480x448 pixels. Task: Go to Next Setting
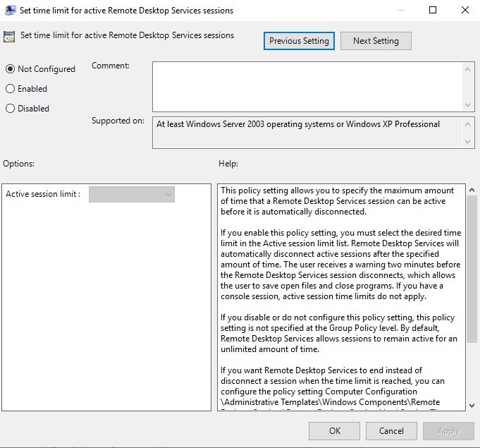(x=376, y=41)
